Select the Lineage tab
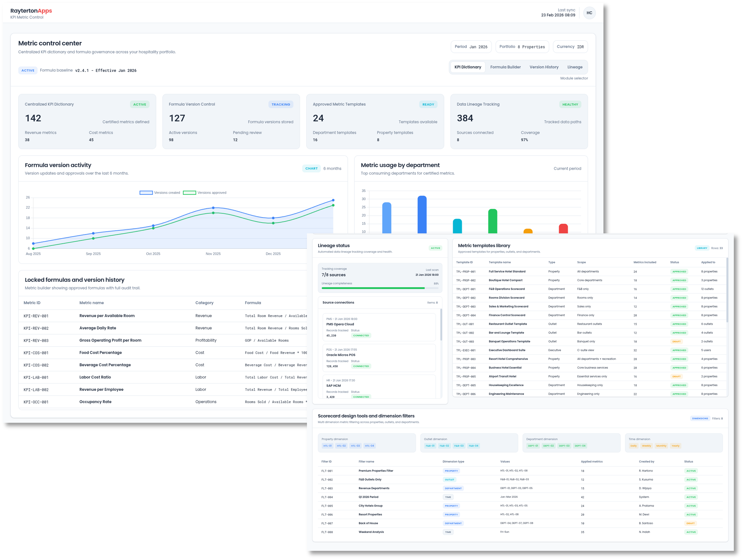Screen dimensions: 743x560 [575, 67]
